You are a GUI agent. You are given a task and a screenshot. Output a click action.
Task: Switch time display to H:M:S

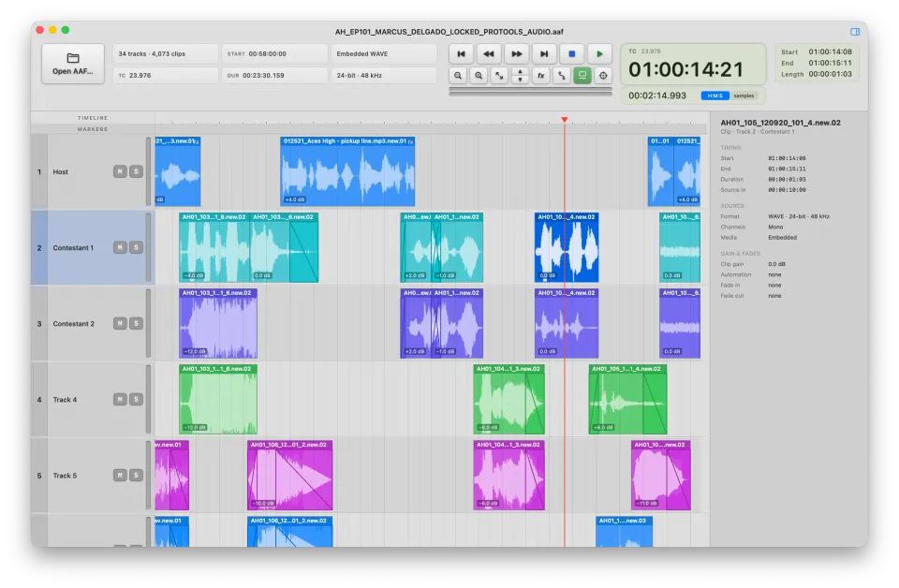point(715,96)
